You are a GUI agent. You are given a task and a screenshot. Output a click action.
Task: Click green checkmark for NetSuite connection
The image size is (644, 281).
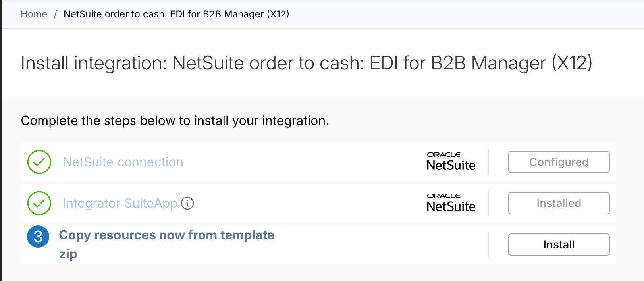click(x=39, y=162)
